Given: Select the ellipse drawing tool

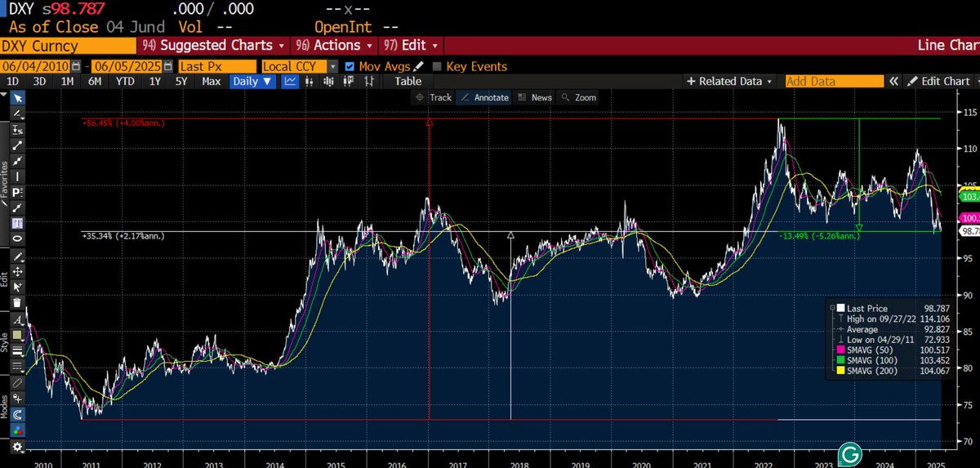Looking at the screenshot, I should 18,237.
